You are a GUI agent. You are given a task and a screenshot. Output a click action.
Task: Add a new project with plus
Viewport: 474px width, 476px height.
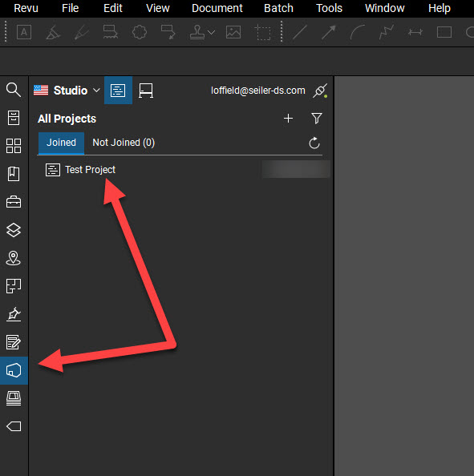288,119
